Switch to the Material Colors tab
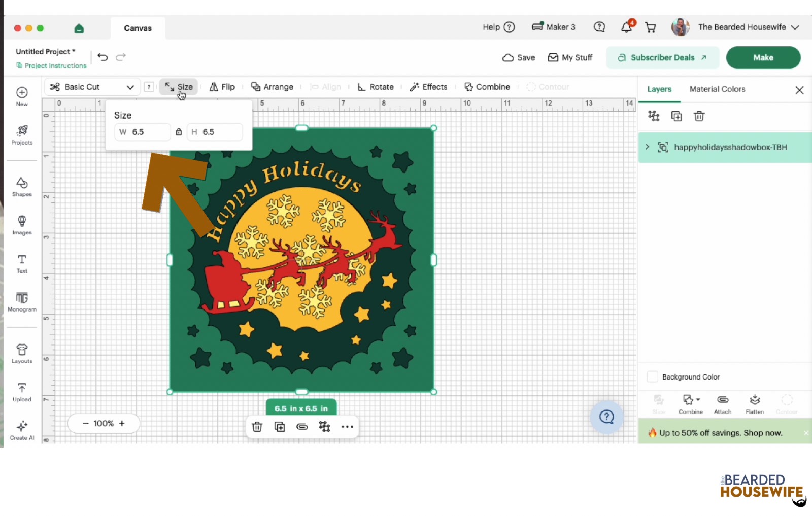 click(x=717, y=89)
